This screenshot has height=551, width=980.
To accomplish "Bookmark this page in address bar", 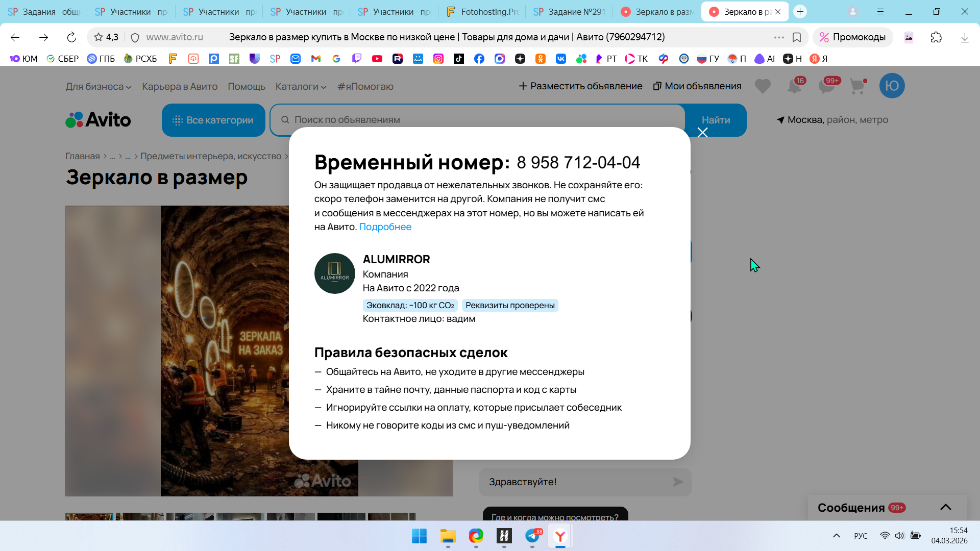I will point(796,37).
